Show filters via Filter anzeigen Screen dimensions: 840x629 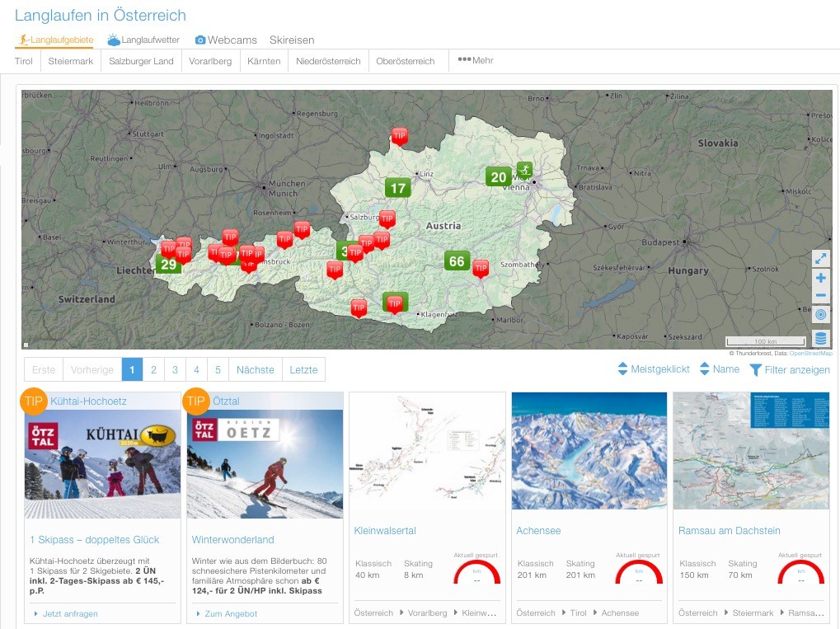(790, 370)
